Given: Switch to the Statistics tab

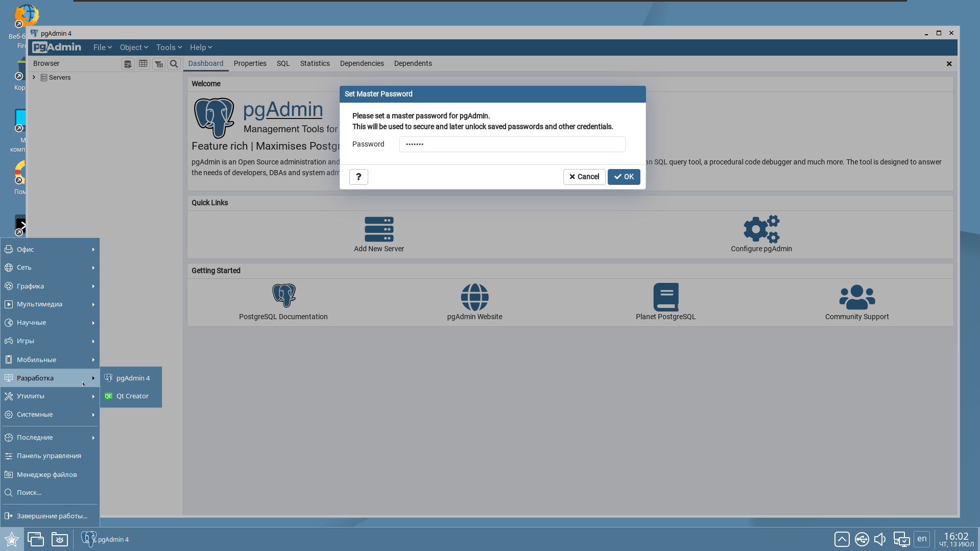Looking at the screenshot, I should point(315,64).
